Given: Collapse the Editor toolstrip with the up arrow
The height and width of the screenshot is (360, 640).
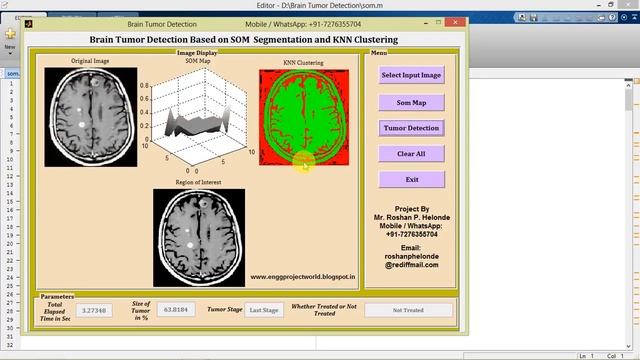Looking at the screenshot, I should 635,17.
